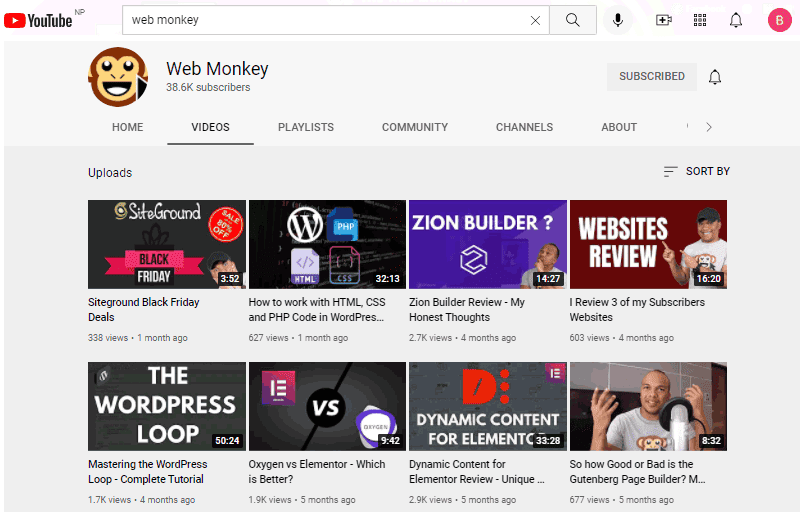Toggle channel notification bell beside Subscribed
The image size is (800, 512).
715,77
